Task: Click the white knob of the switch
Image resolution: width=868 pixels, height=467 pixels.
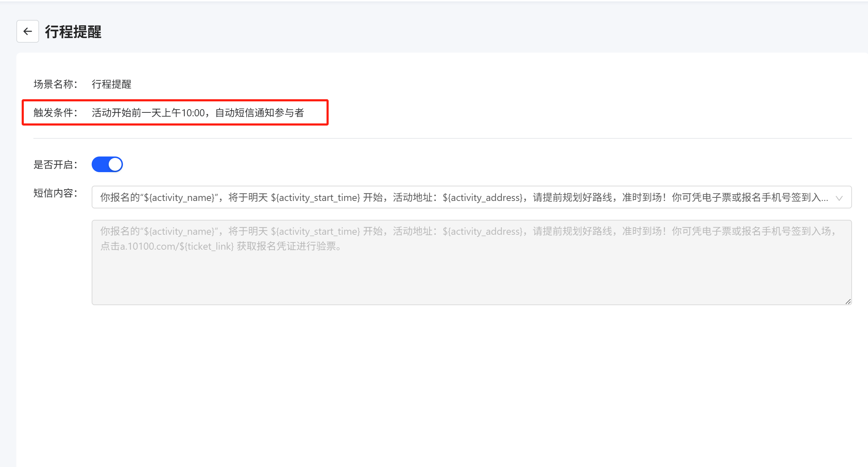Action: point(115,164)
